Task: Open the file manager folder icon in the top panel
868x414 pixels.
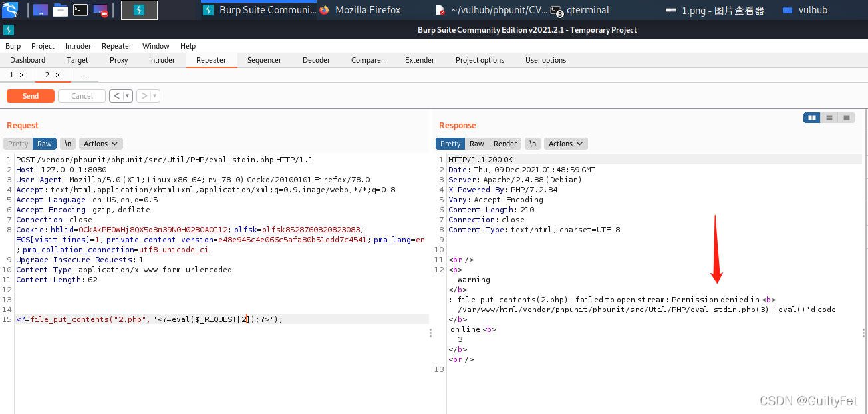Action: [x=61, y=10]
